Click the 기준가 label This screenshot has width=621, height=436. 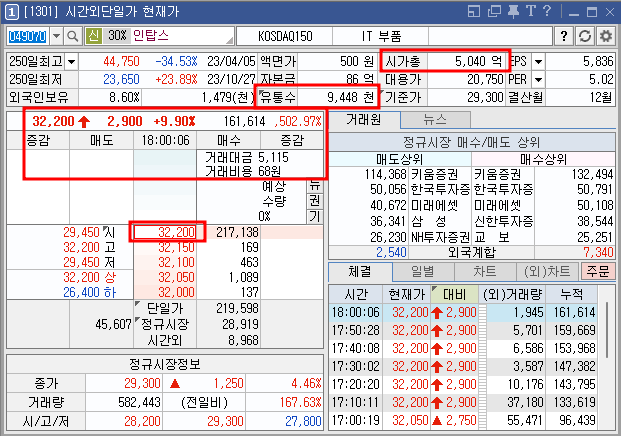pos(402,97)
